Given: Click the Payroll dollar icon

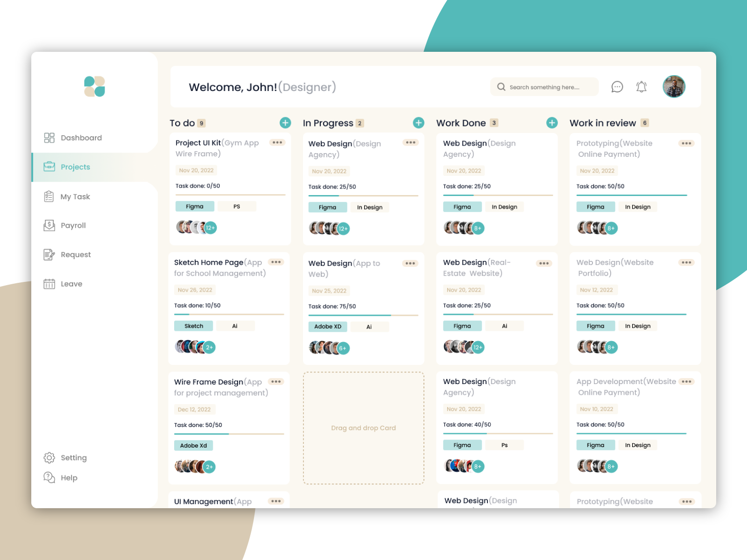Looking at the screenshot, I should 49,225.
